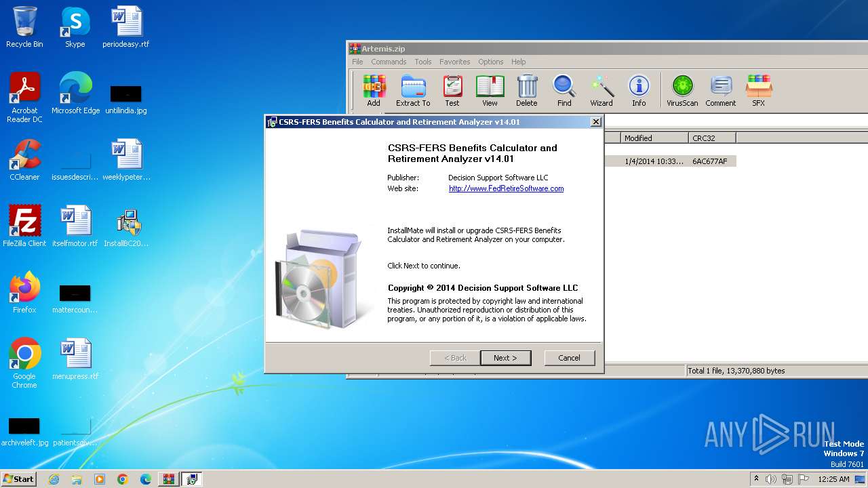This screenshot has width=868, height=488.
Task: Launch CCleaner desktop shortcut
Action: tap(24, 160)
